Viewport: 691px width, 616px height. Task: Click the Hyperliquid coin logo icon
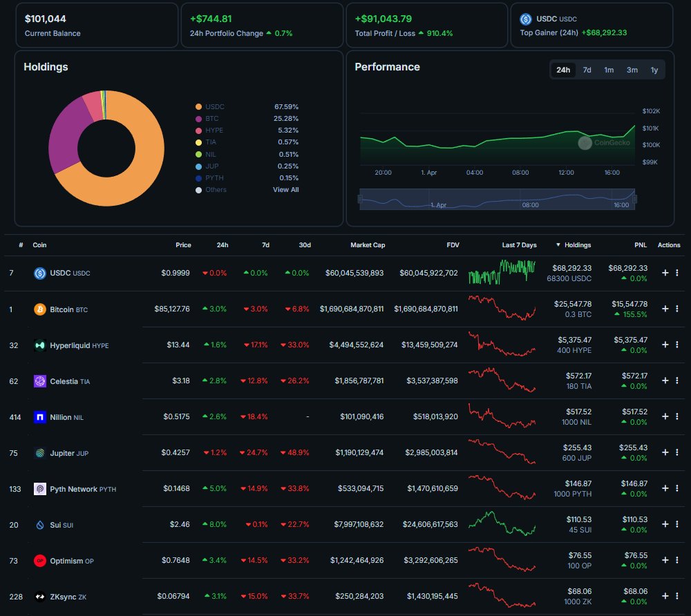pyautogui.click(x=39, y=345)
